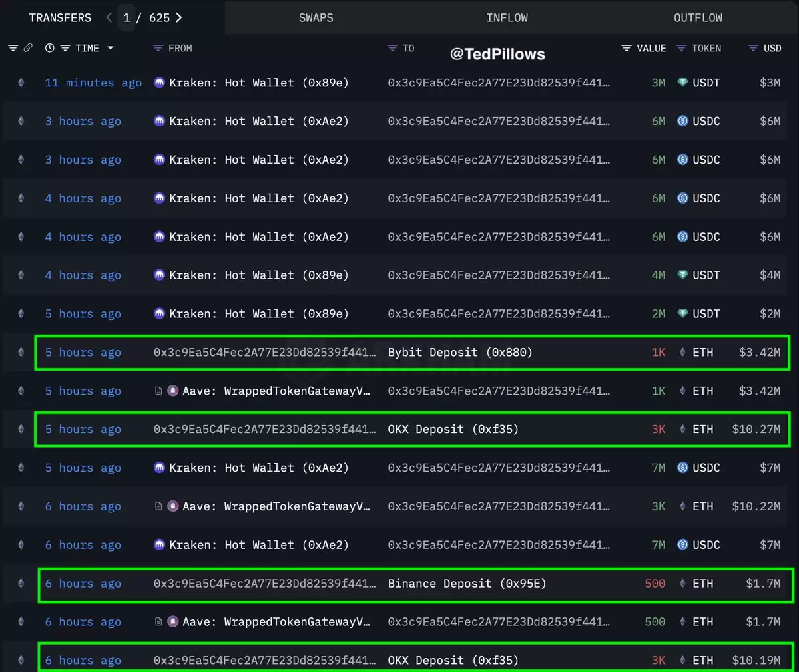Click the 500 value in the Binance Deposit row

[655, 584]
